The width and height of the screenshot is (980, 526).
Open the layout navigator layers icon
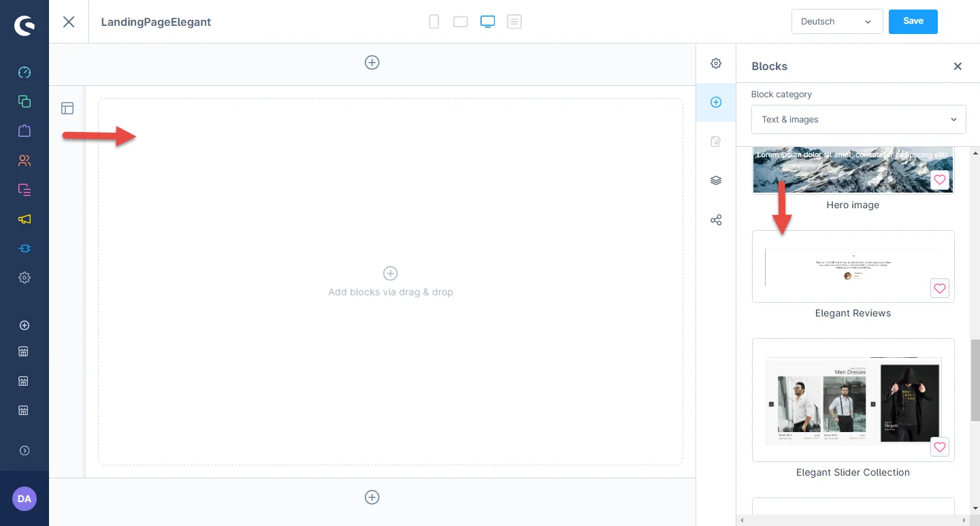[716, 181]
